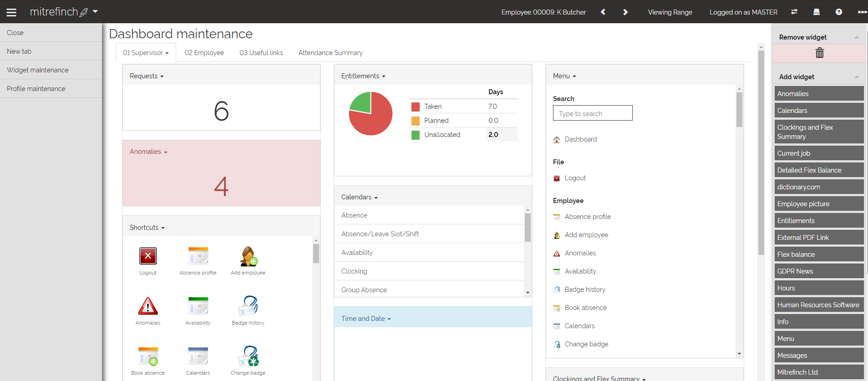The width and height of the screenshot is (868, 381).
Task: Open the help question mark icon
Action: (x=839, y=12)
